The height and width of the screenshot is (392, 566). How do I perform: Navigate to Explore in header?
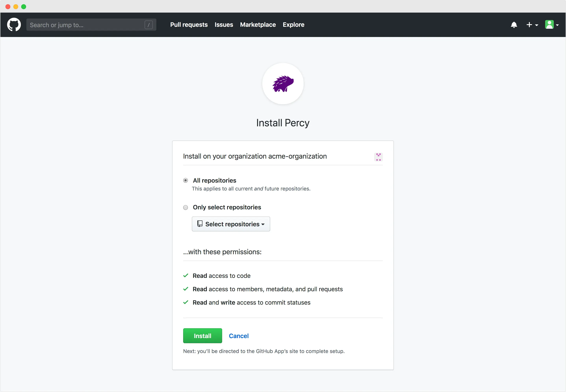(x=293, y=25)
